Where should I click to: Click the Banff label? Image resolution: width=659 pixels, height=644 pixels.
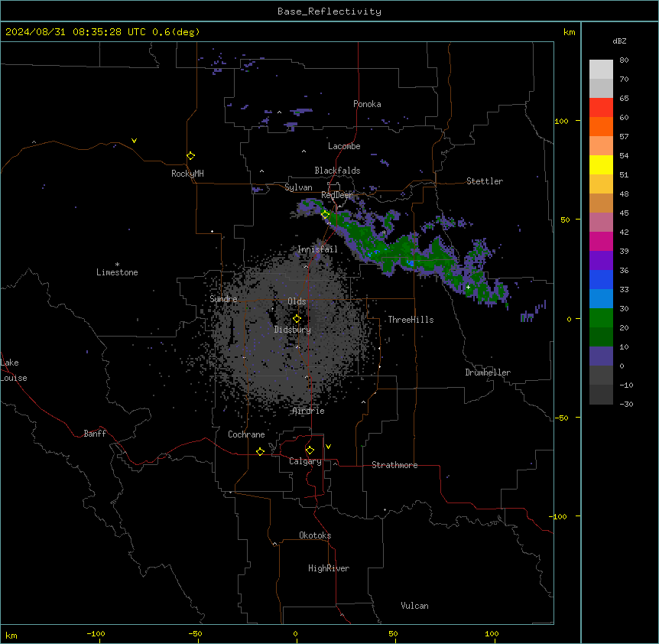(x=95, y=434)
